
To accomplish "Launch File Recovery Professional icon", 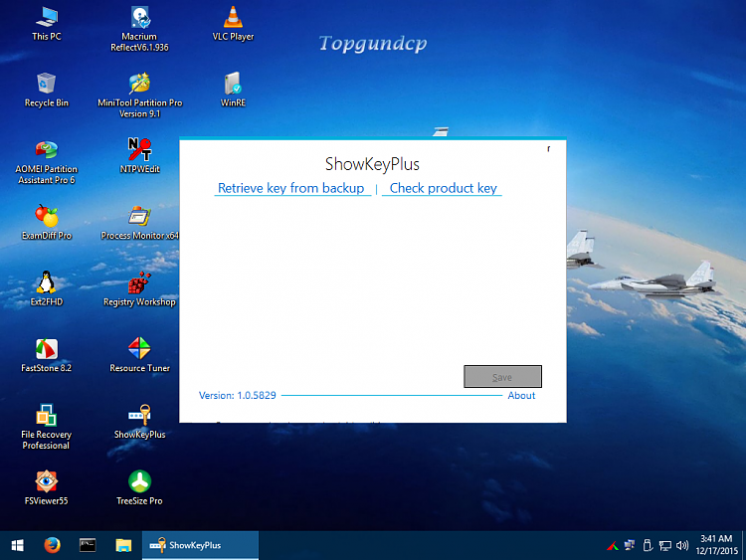I will [46, 427].
